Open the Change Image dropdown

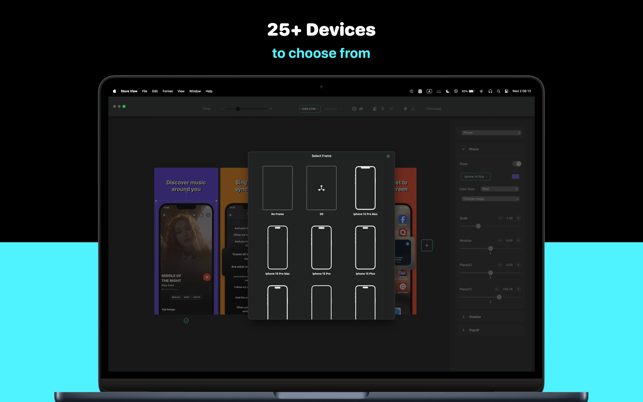(490, 199)
